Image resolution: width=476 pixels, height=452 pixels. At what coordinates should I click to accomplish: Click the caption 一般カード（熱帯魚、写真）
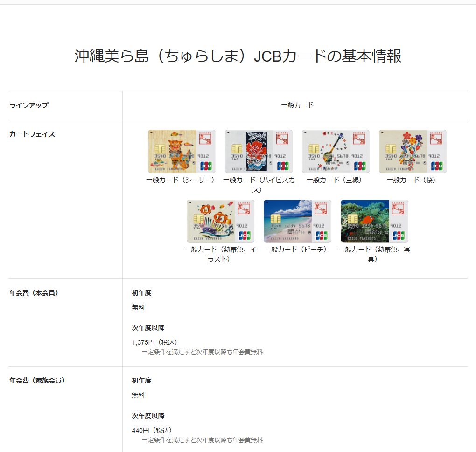pos(375,254)
